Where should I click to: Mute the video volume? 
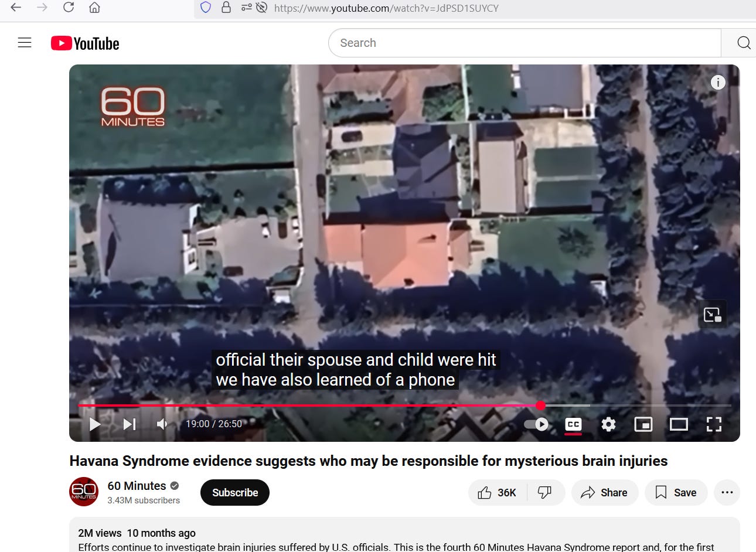162,424
